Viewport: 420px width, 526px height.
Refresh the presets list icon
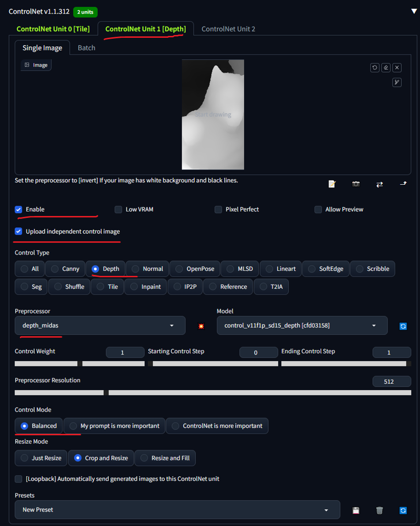[403, 510]
